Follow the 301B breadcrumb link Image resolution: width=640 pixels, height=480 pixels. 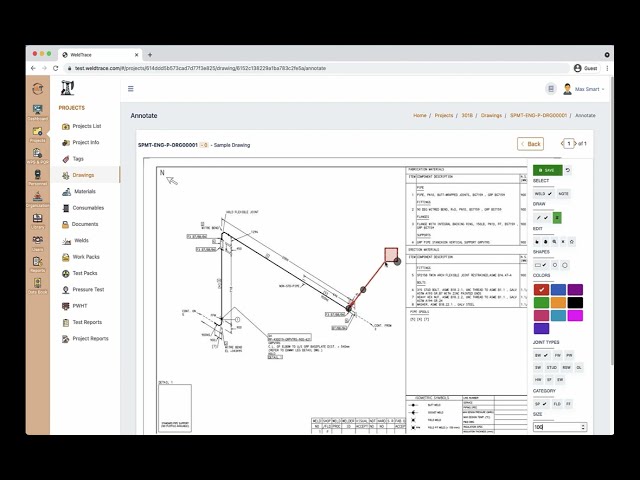[x=467, y=116]
